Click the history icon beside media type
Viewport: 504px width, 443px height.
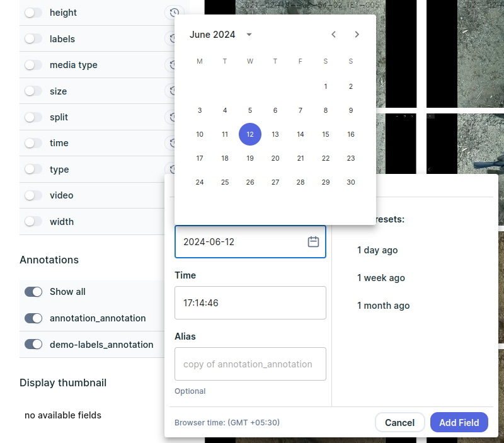point(171,65)
